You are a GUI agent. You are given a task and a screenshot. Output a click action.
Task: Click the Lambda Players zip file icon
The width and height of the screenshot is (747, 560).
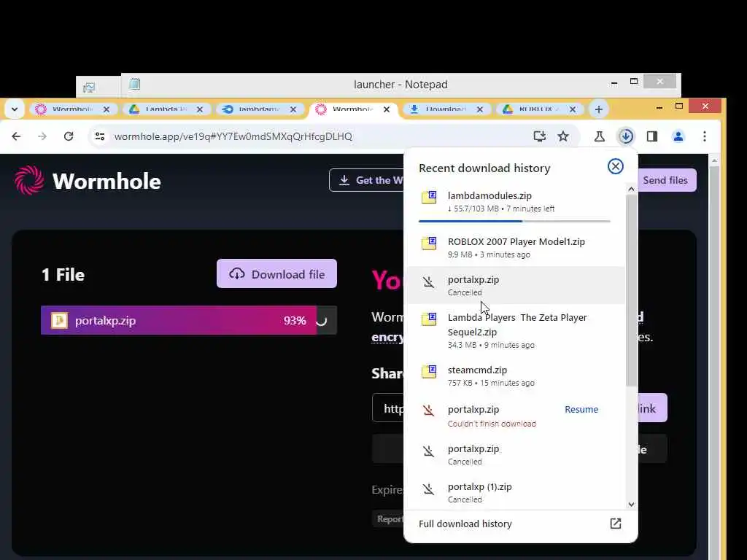click(429, 319)
